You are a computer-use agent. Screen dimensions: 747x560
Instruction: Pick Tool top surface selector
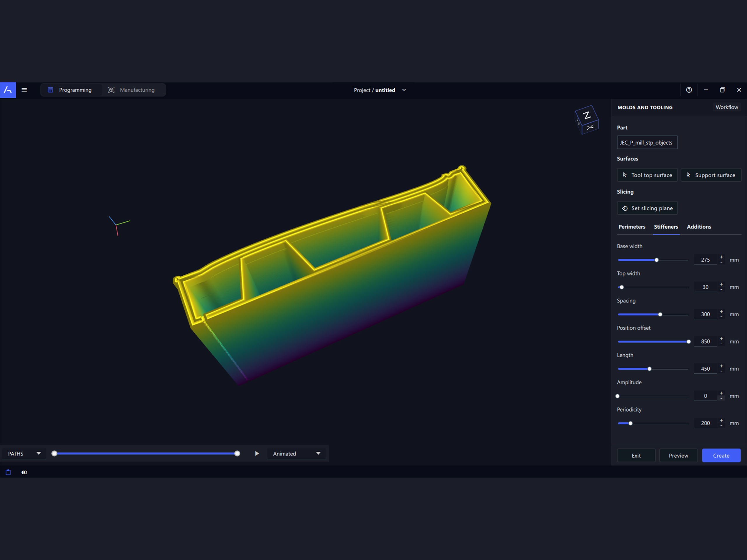(x=647, y=175)
